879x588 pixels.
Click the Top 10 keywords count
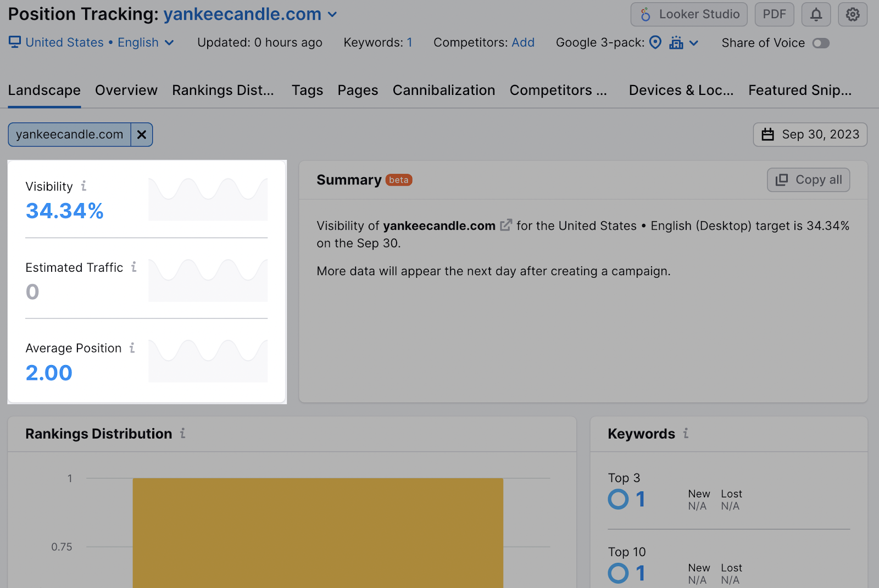640,573
